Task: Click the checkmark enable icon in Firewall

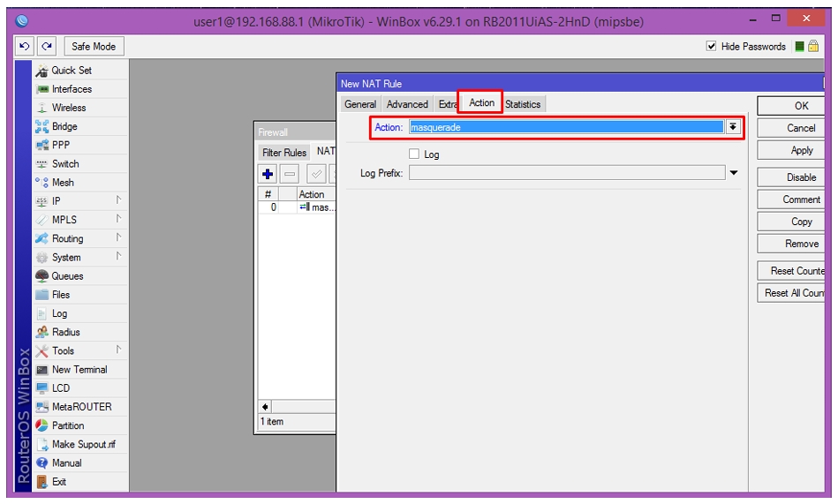Action: point(316,174)
